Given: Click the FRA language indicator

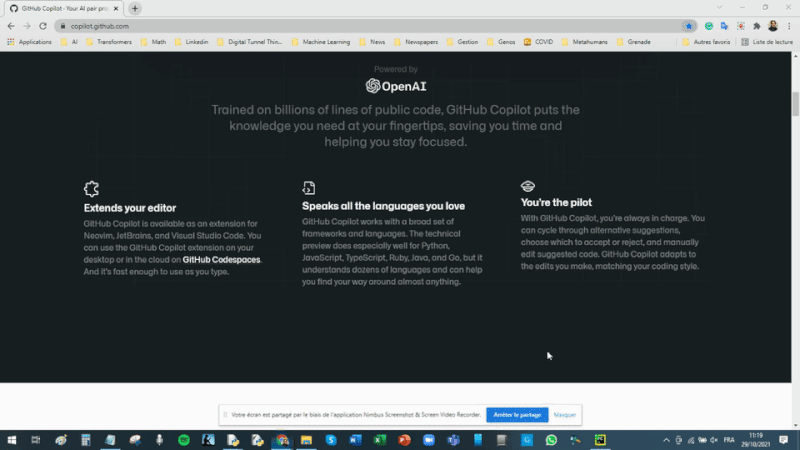Looking at the screenshot, I should [x=729, y=440].
